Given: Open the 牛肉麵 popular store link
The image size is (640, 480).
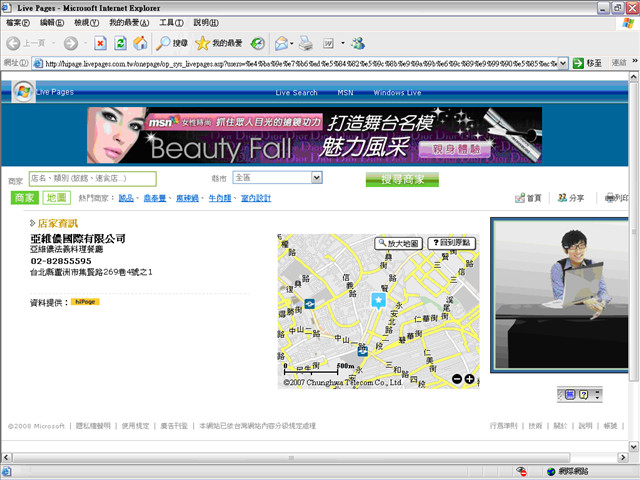Looking at the screenshot, I should click(220, 198).
